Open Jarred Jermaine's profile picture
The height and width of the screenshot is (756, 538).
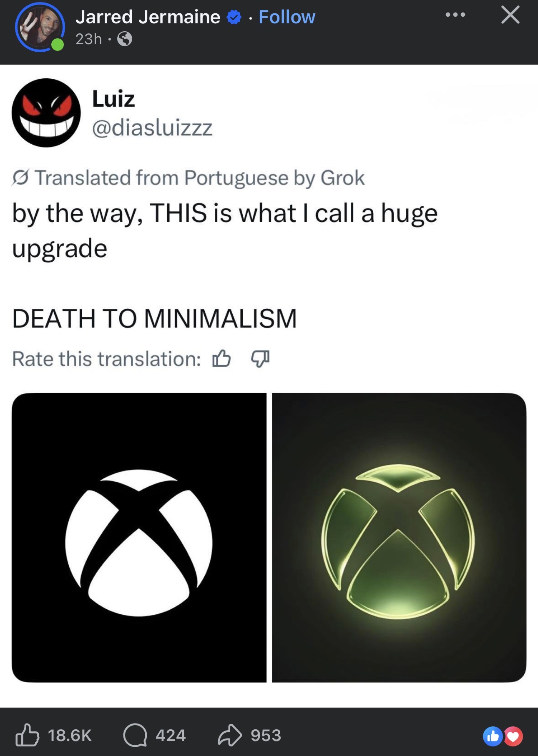click(x=40, y=28)
